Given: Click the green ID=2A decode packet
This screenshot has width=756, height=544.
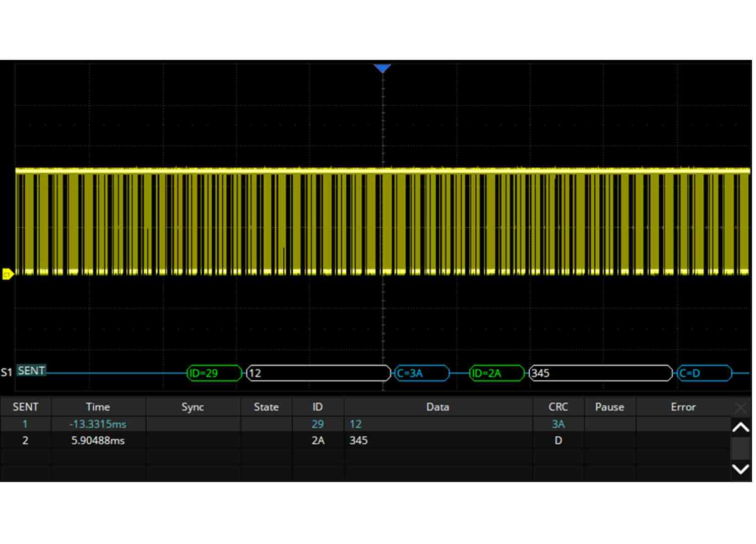Looking at the screenshot, I should click(496, 373).
